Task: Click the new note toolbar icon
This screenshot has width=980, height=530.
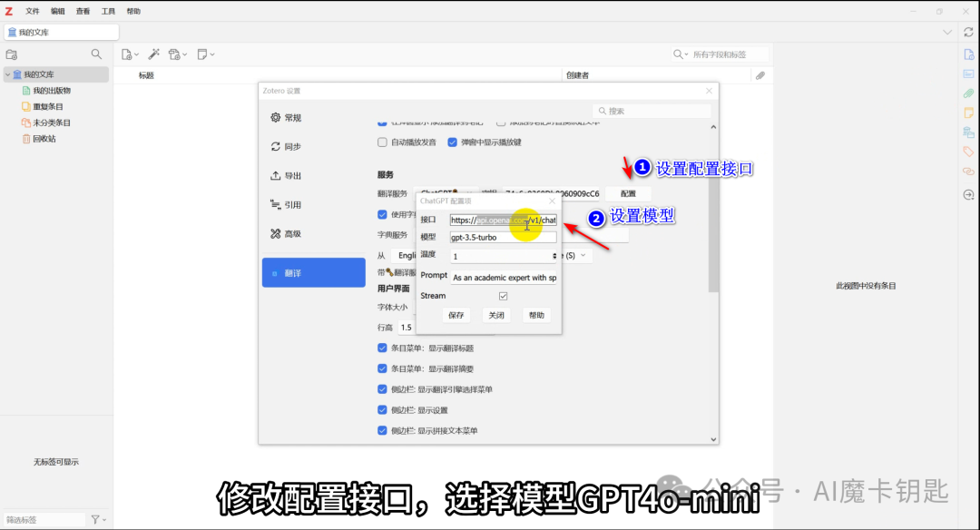Action: click(x=201, y=54)
